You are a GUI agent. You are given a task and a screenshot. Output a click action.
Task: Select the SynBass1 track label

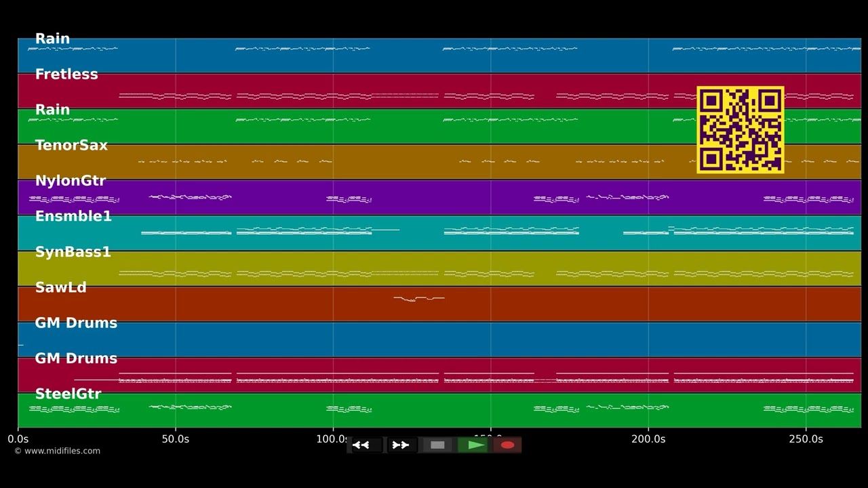coord(73,252)
